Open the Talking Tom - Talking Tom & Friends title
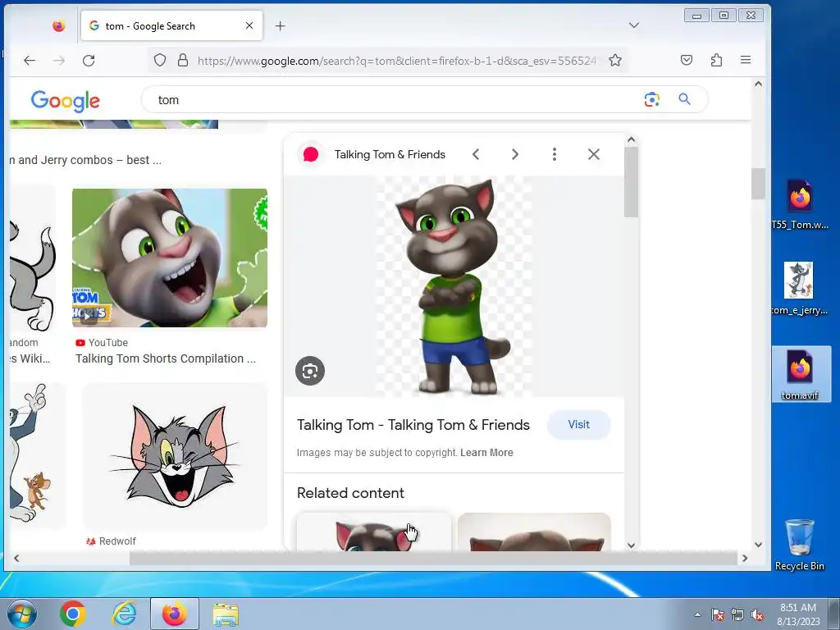 413,425
